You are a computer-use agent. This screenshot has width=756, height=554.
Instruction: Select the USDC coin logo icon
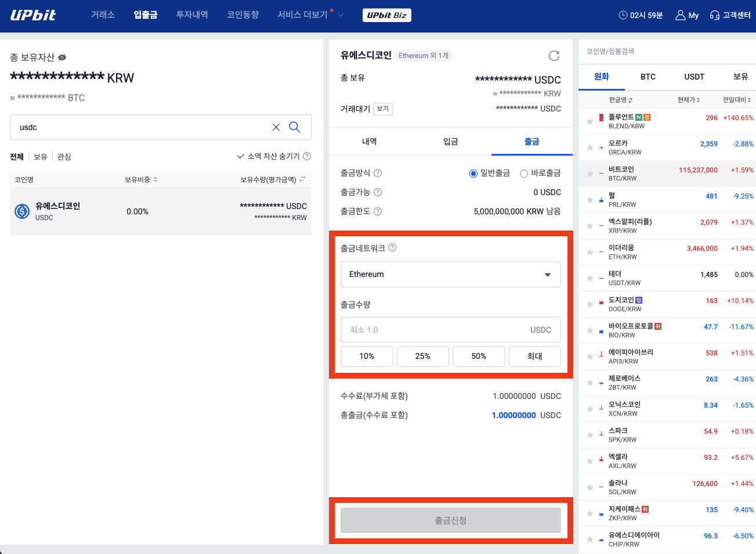pyautogui.click(x=22, y=211)
